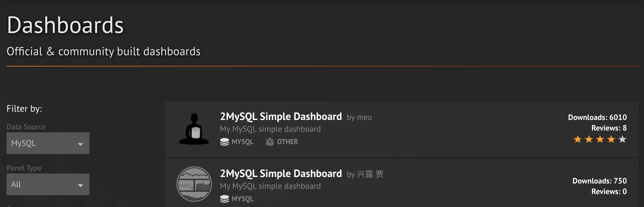Click the MYSQL data source icon under first dashboard
The width and height of the screenshot is (644, 207).
[x=225, y=142]
